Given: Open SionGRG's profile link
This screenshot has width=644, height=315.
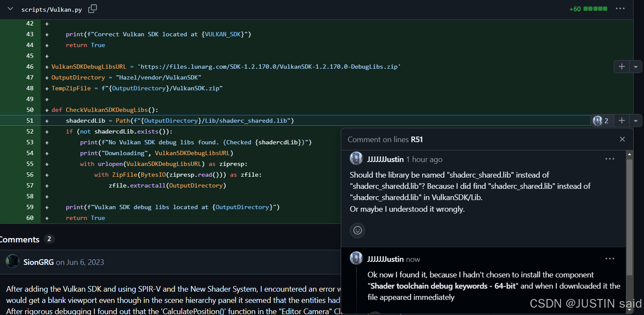Looking at the screenshot, I should click(38, 262).
